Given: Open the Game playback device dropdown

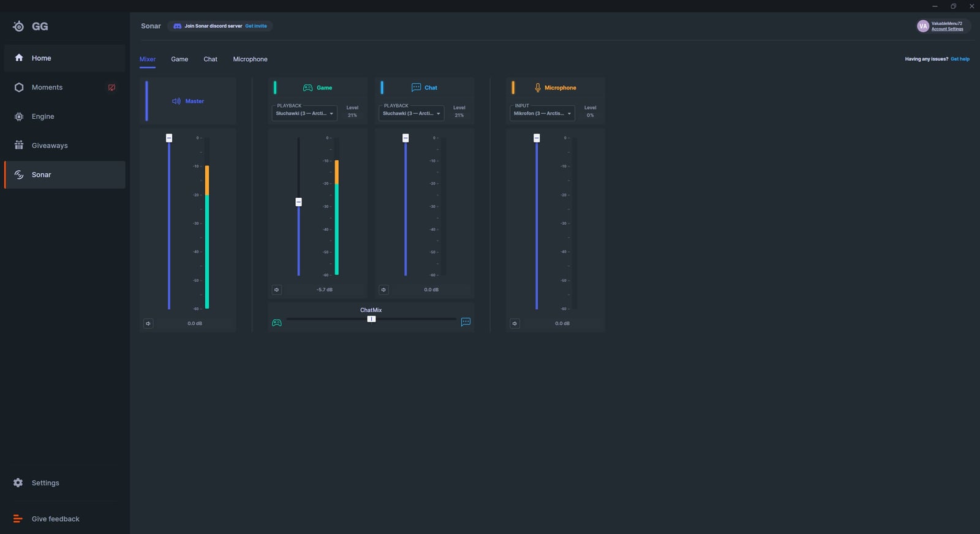Looking at the screenshot, I should 304,113.
